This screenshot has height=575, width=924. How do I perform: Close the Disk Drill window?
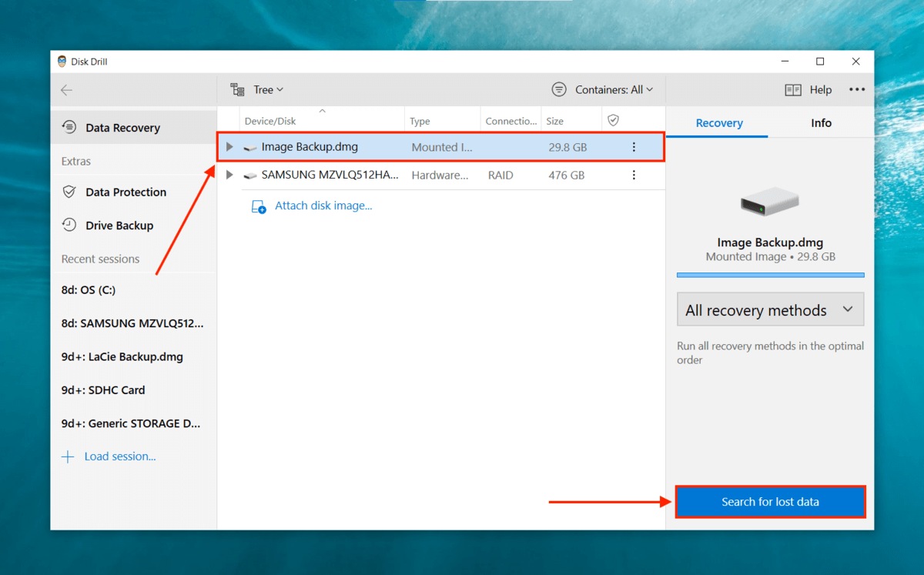(x=856, y=62)
